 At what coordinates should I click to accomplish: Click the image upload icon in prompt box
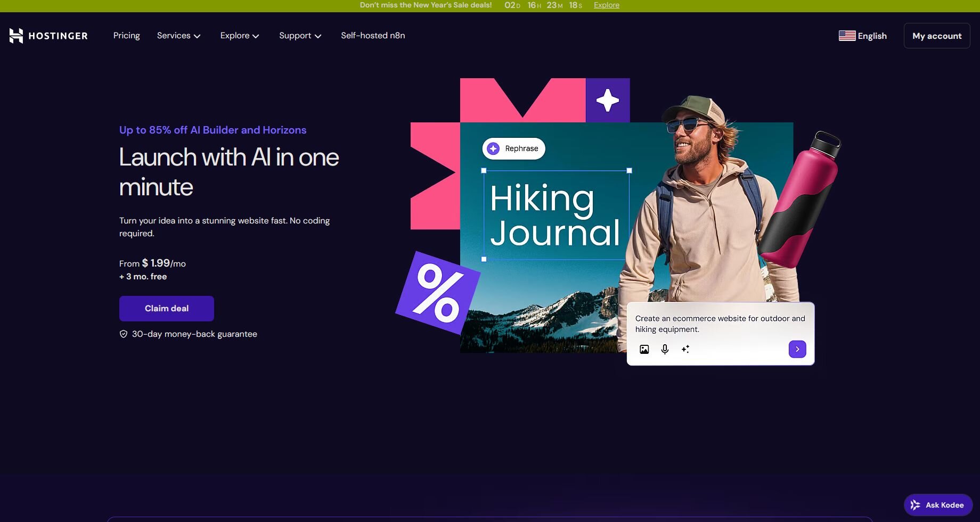644,349
